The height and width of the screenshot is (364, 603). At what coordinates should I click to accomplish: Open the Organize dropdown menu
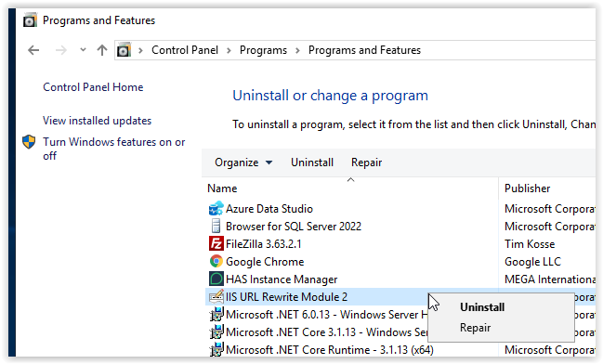(x=243, y=162)
